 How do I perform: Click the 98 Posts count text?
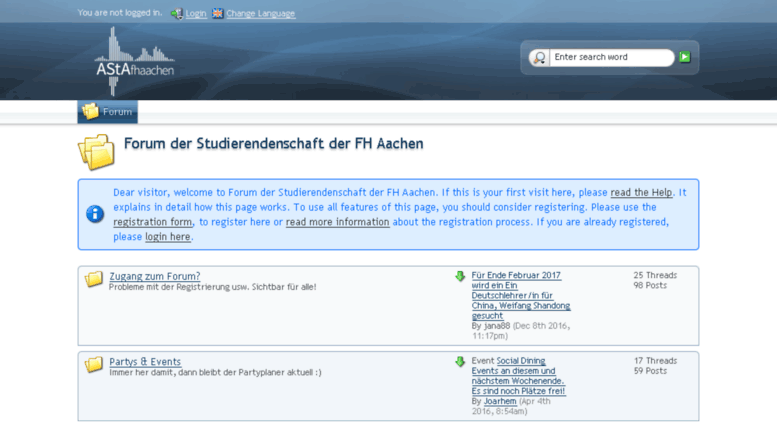[x=650, y=286]
